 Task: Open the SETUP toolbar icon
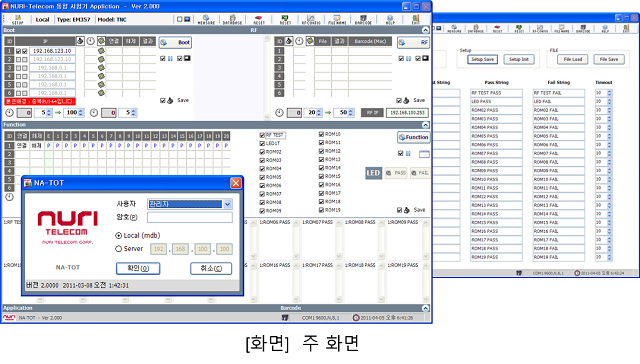pos(18,19)
